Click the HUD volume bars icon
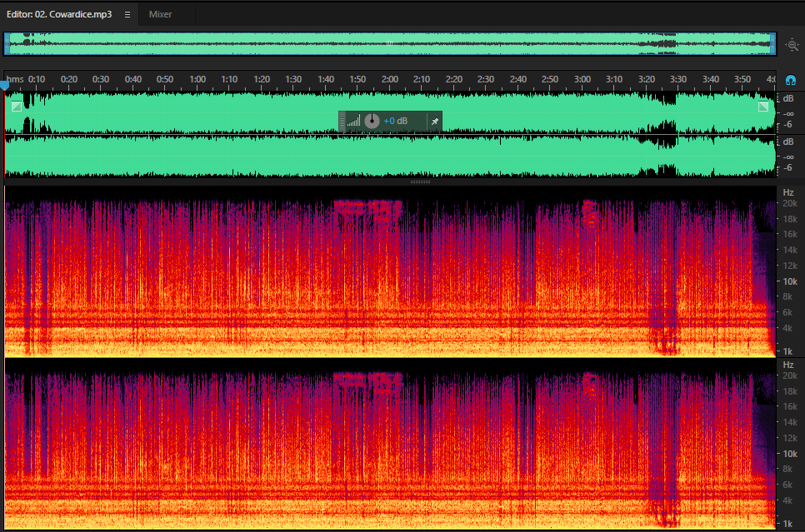 pyautogui.click(x=353, y=121)
